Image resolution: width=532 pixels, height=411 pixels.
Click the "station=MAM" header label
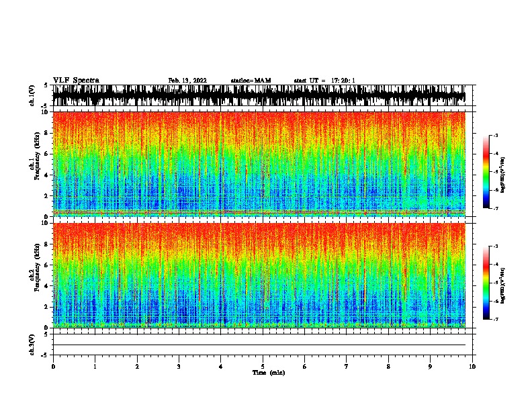[x=251, y=81]
